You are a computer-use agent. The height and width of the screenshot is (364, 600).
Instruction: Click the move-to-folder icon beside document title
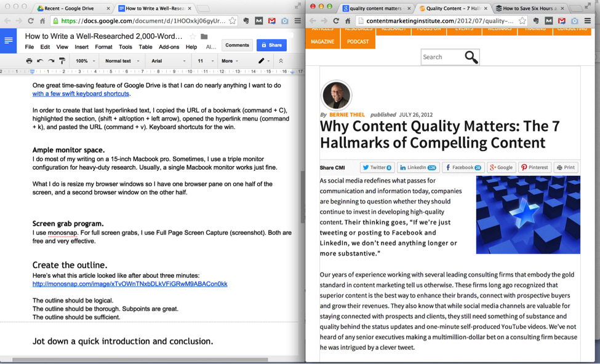[x=204, y=37]
